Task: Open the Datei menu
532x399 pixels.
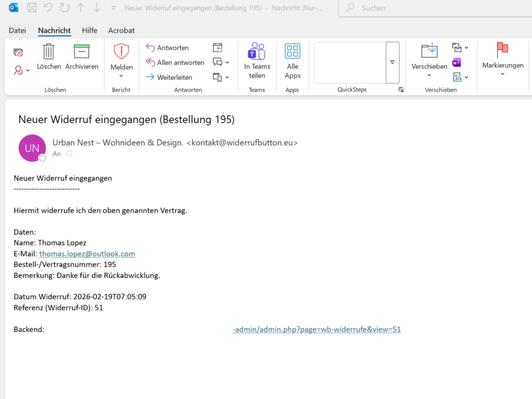Action: (17, 30)
